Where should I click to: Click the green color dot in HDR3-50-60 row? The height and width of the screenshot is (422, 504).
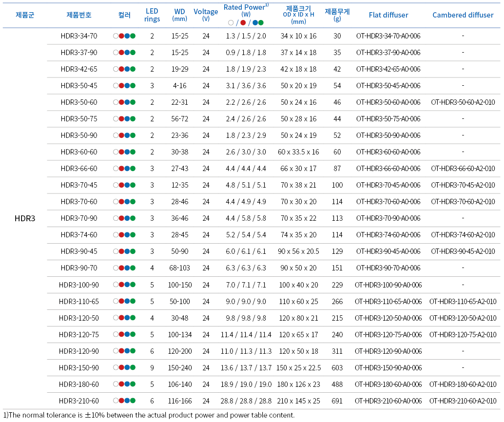coord(133,102)
